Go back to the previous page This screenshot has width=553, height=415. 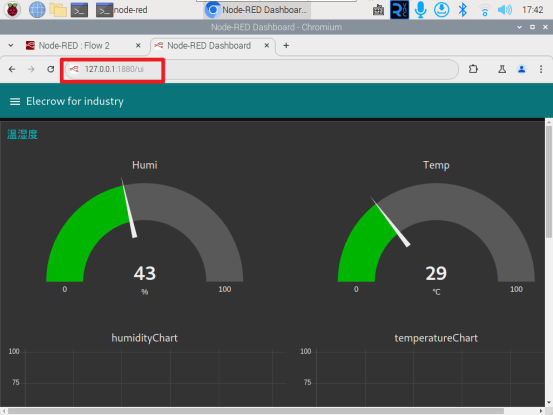point(12,69)
